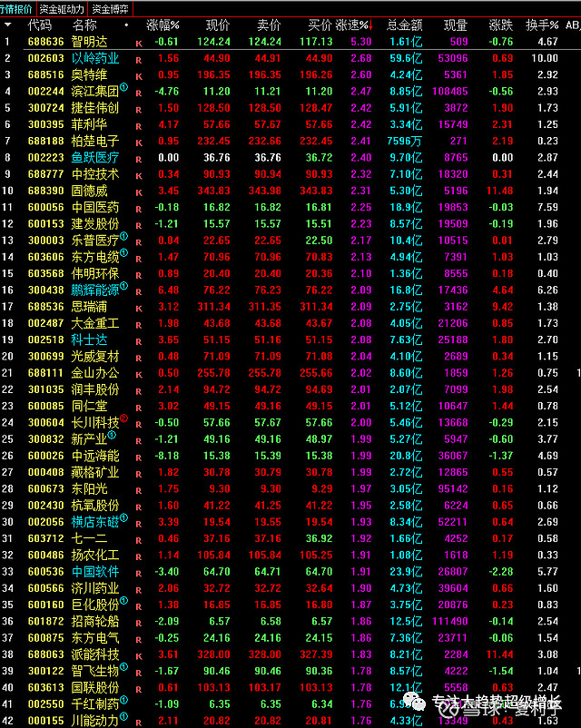Select the stock name 济川药业
Image resolution: width=581 pixels, height=728 pixels.
95,588
